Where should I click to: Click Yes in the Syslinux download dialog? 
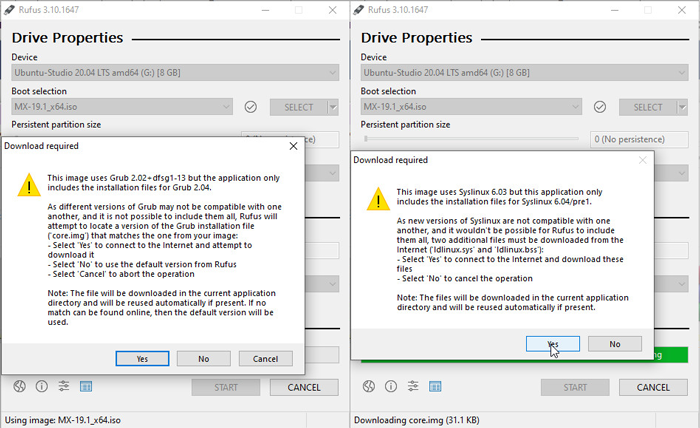click(x=553, y=343)
